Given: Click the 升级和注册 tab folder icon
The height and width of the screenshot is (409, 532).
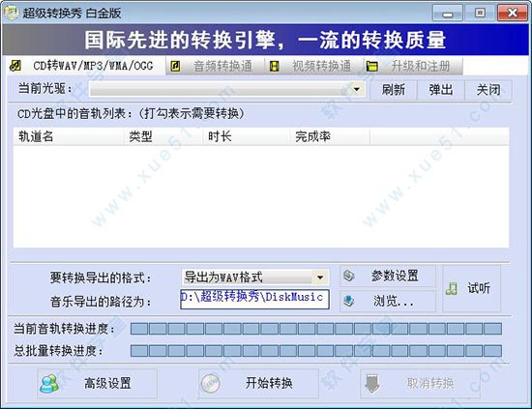Looking at the screenshot, I should [372, 66].
